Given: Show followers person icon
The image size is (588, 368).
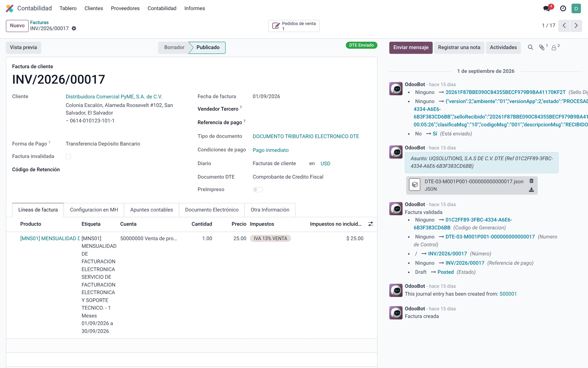Looking at the screenshot, I should click(x=554, y=47).
